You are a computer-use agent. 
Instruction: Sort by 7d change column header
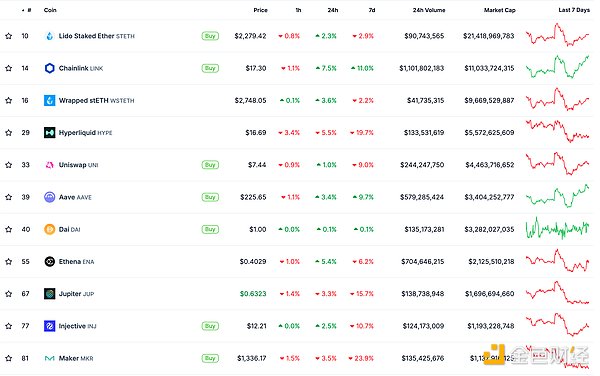coord(372,10)
